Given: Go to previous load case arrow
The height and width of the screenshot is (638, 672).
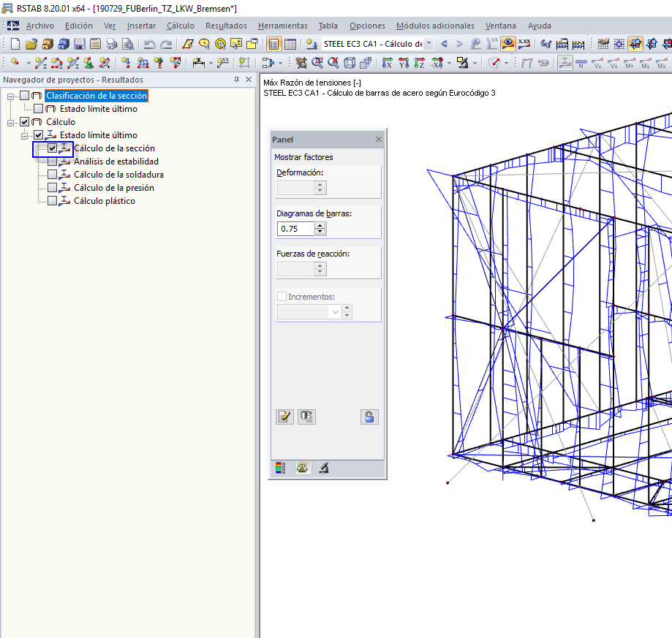Looking at the screenshot, I should pos(445,44).
